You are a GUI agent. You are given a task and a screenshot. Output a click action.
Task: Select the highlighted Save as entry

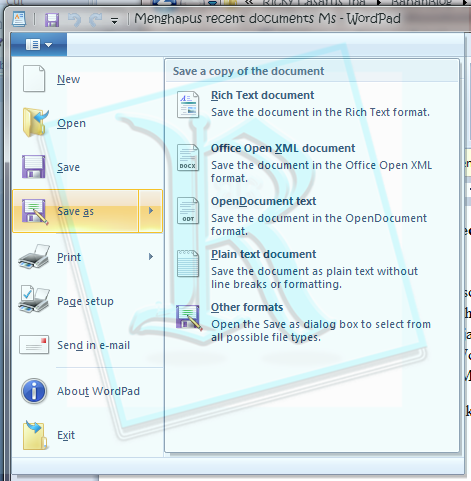click(x=75, y=211)
